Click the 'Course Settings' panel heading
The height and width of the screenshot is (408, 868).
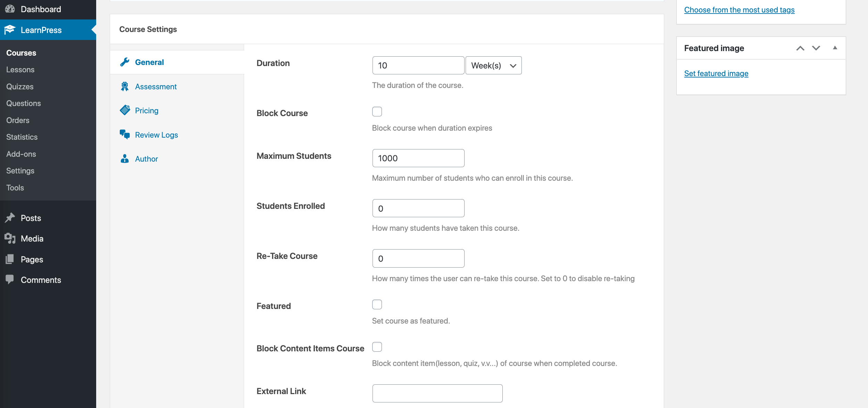point(148,29)
